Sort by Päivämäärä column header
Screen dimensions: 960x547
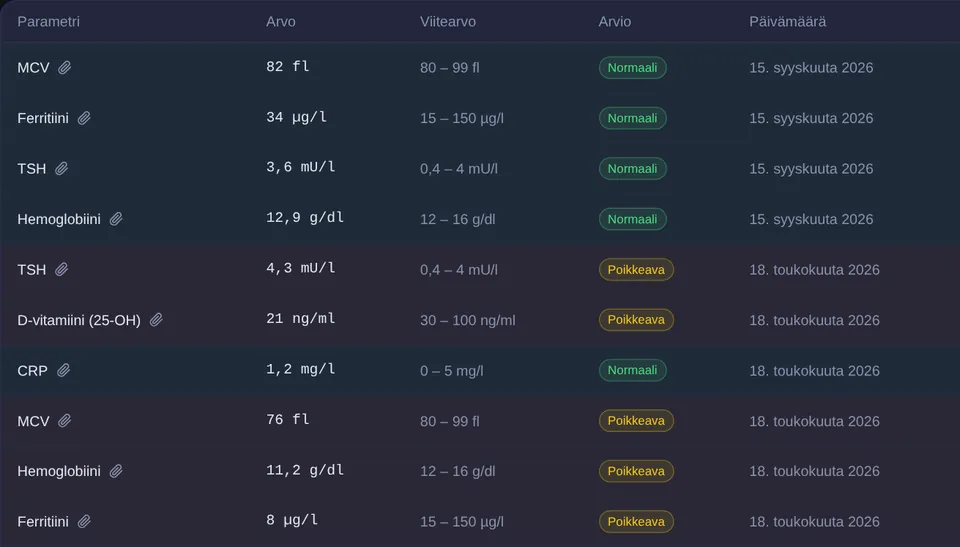click(x=787, y=21)
